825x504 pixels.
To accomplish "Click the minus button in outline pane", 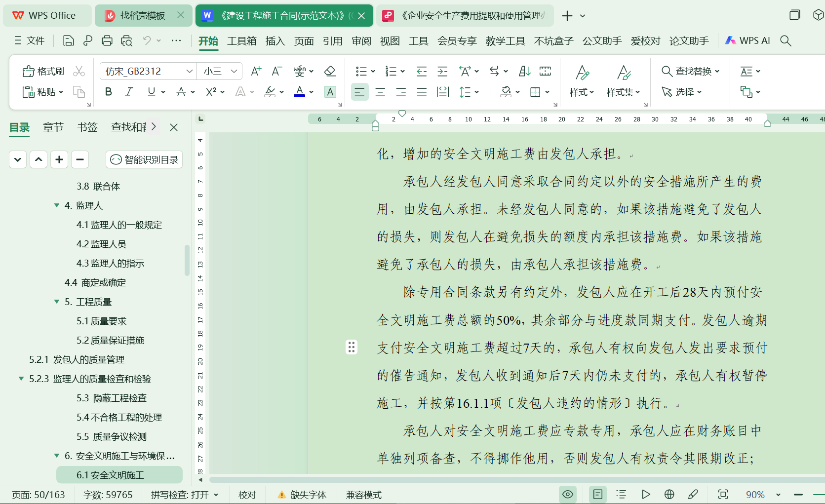I will click(x=80, y=159).
